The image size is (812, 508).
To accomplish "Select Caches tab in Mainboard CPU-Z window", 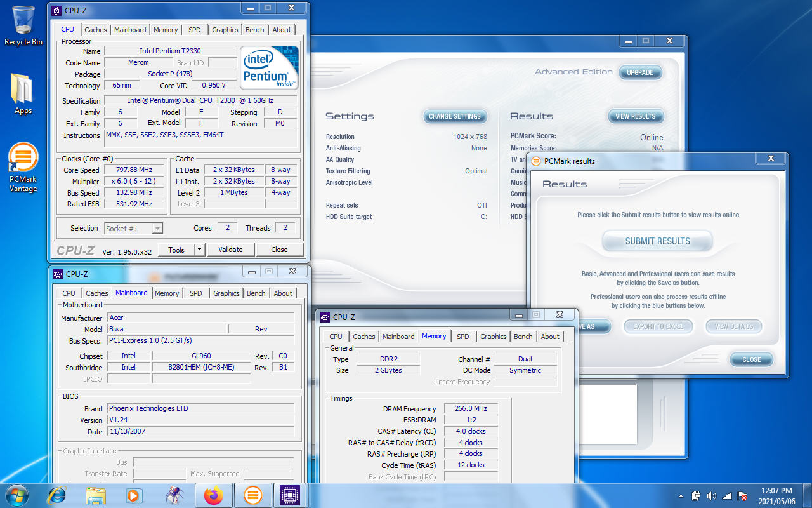I will [x=97, y=293].
